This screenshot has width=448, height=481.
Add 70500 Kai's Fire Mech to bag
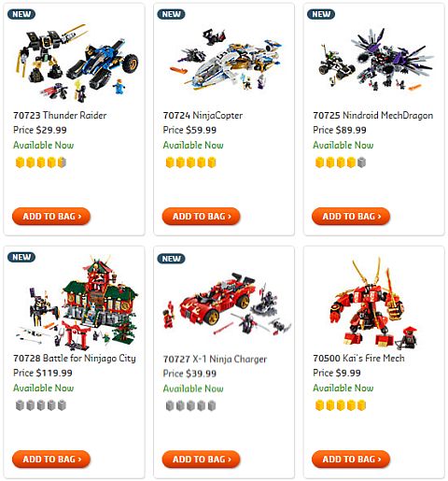[x=351, y=459]
